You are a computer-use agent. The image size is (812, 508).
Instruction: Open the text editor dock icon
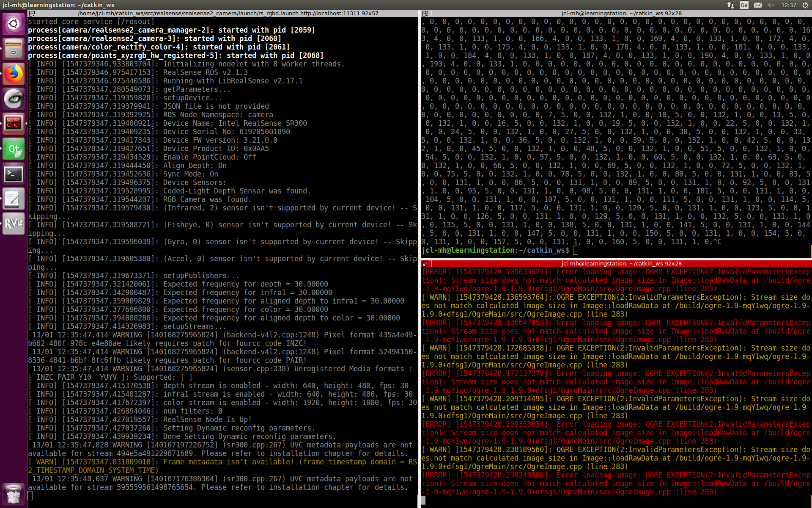tap(14, 199)
